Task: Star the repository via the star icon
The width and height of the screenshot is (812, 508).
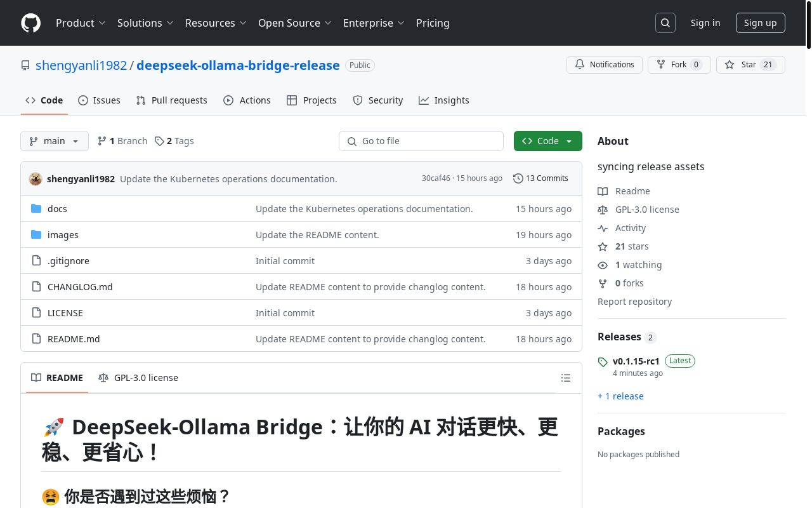Action: coord(730,64)
